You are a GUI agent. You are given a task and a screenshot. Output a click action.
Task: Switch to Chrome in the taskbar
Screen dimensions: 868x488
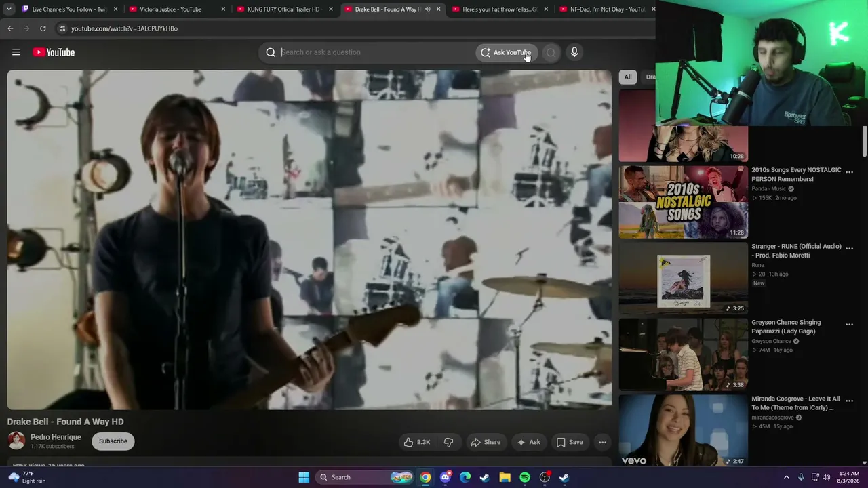tap(425, 477)
